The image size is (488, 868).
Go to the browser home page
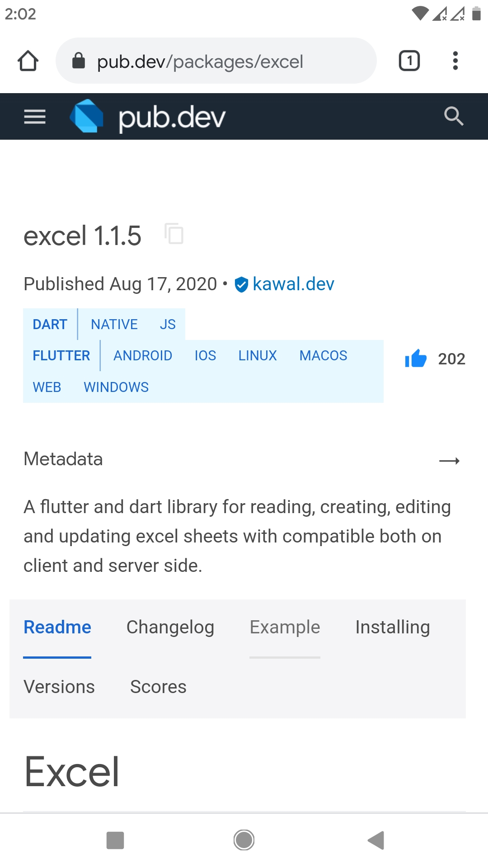coord(28,61)
